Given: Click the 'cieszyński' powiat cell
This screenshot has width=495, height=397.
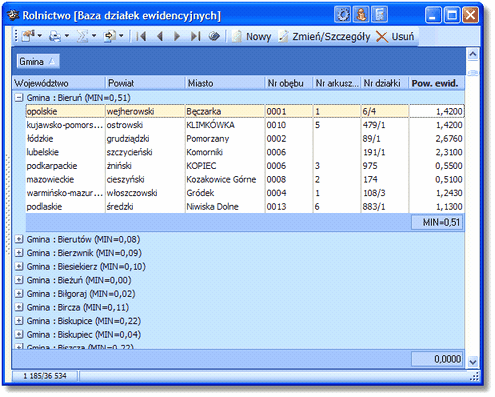Looking at the screenshot, I should [145, 179].
